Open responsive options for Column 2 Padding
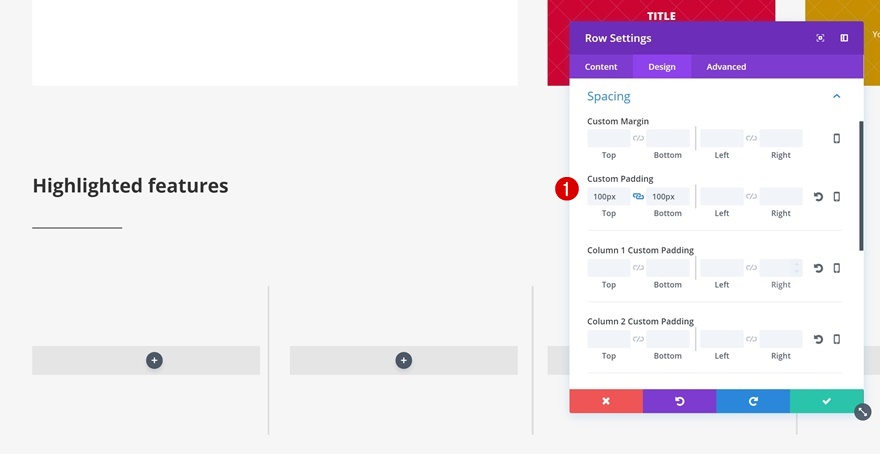This screenshot has height=454, width=880. click(x=837, y=339)
